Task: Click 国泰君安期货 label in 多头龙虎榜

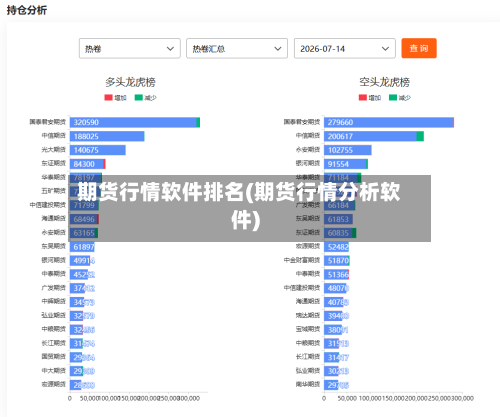Action: 48,122
